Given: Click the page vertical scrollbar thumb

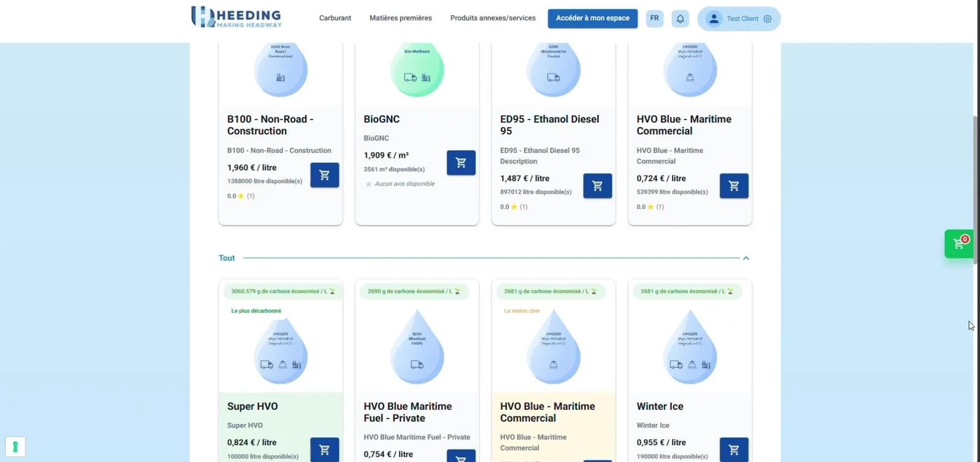Looking at the screenshot, I should [x=976, y=190].
